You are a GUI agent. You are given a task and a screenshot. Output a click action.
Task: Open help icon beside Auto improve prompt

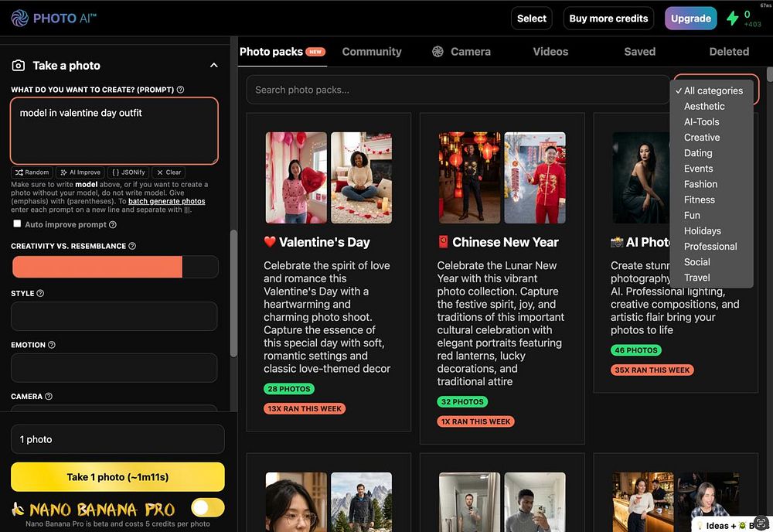click(x=112, y=224)
